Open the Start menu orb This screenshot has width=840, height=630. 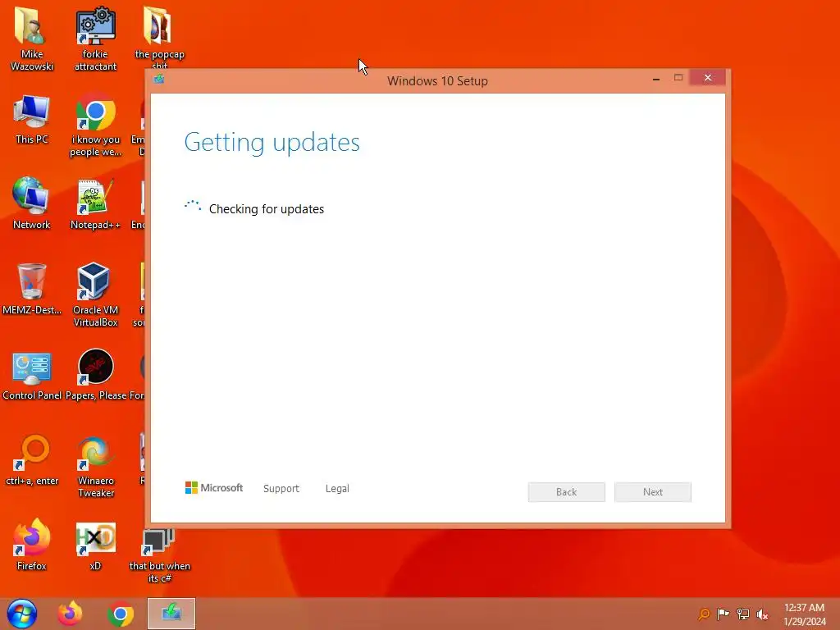[22, 614]
